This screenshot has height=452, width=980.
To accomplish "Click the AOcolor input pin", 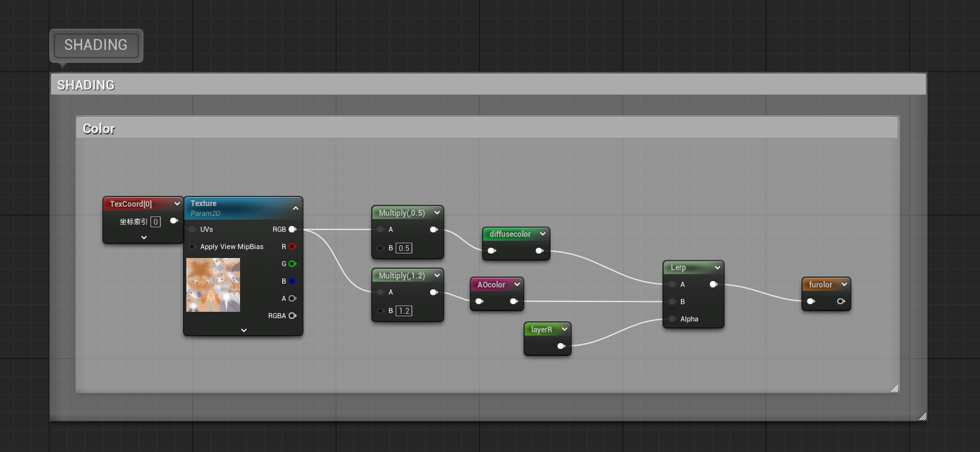I will [x=479, y=302].
